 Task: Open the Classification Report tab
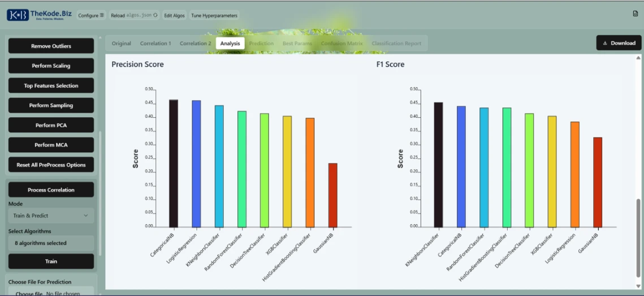[396, 43]
